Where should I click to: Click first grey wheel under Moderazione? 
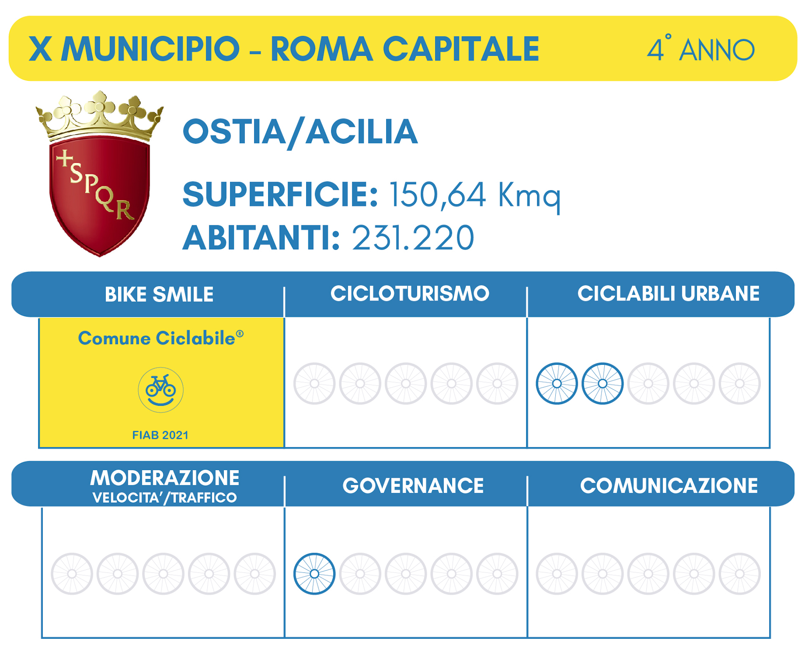tap(72, 574)
